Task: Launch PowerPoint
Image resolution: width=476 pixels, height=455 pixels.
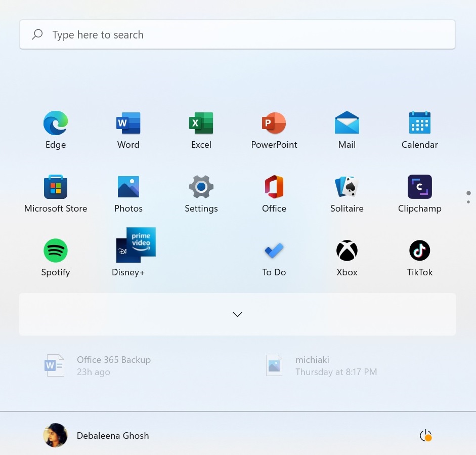Action: click(x=274, y=130)
